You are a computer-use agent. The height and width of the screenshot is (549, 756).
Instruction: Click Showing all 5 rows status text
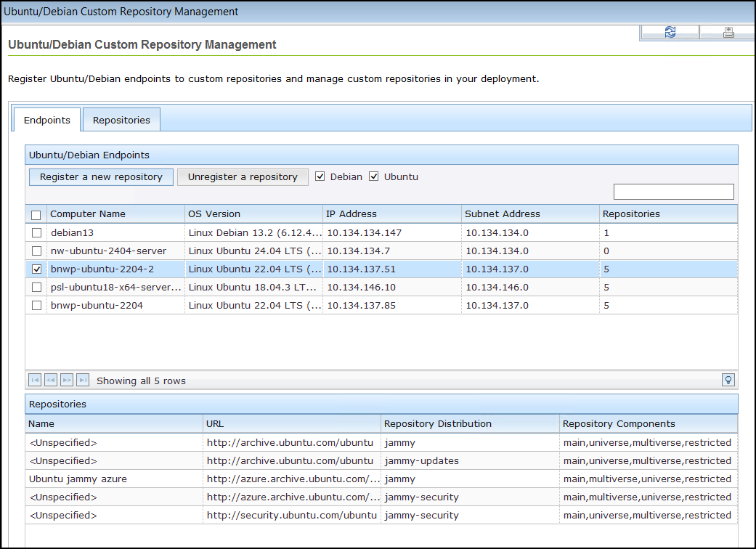(x=141, y=381)
